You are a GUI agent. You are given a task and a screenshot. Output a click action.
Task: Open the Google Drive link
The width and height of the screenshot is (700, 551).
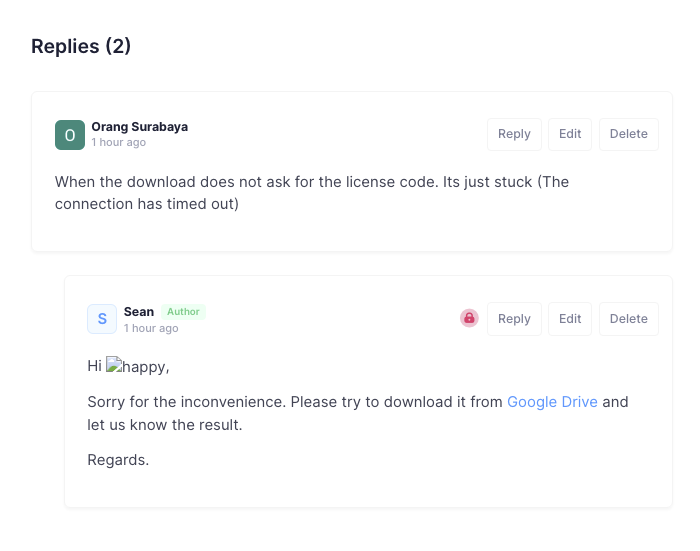point(552,402)
